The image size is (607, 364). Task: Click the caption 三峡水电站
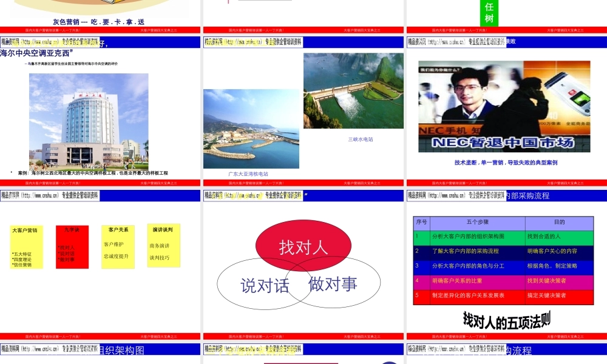click(x=361, y=140)
